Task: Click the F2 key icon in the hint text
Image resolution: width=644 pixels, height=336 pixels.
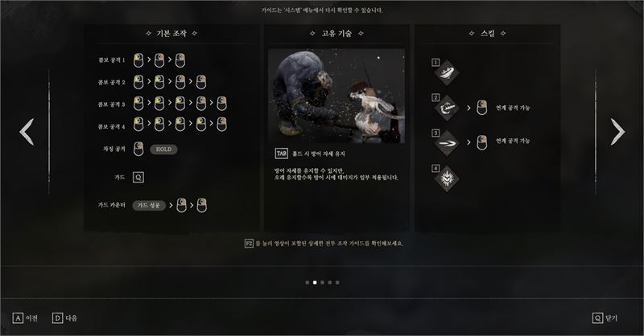Action: click(249, 244)
